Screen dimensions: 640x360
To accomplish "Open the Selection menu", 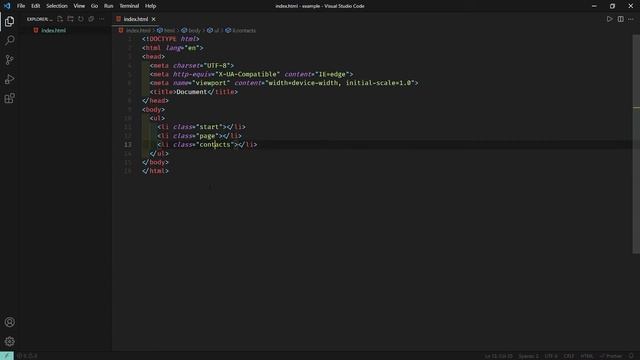I will [57, 6].
